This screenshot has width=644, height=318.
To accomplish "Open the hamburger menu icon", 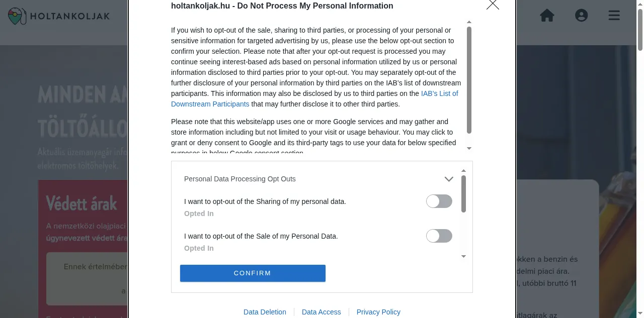I will click(614, 16).
